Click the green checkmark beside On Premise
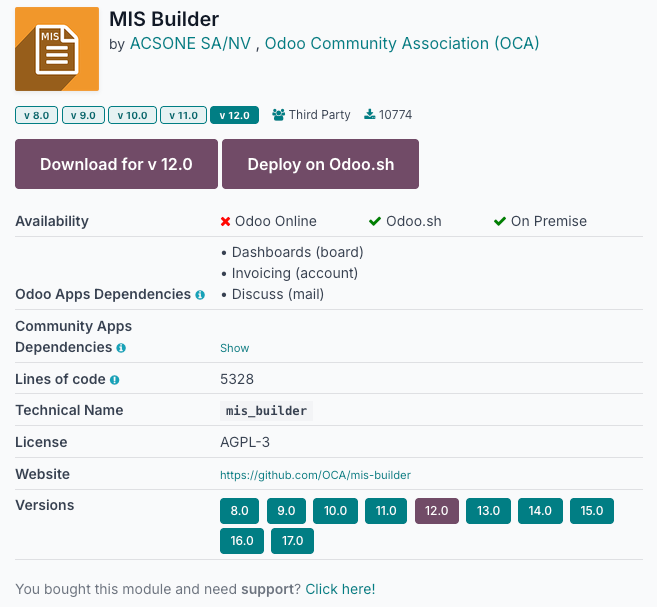The width and height of the screenshot is (657, 607). [x=500, y=221]
